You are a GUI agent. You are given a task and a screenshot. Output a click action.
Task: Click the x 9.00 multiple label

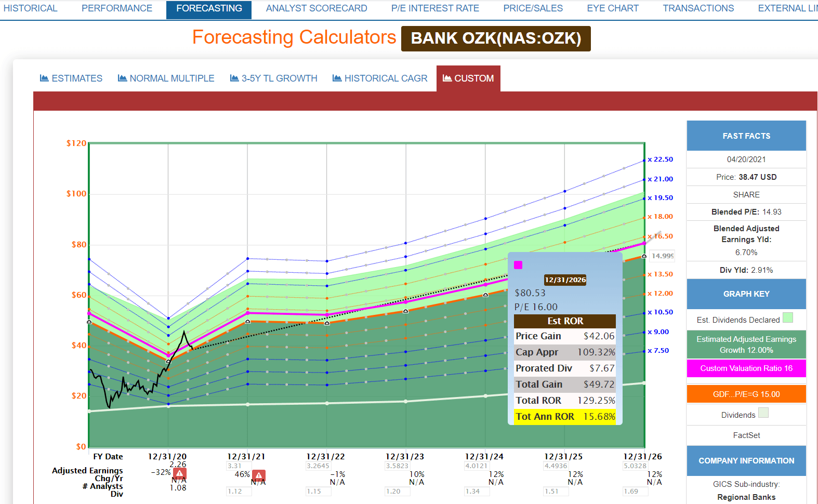pos(658,332)
